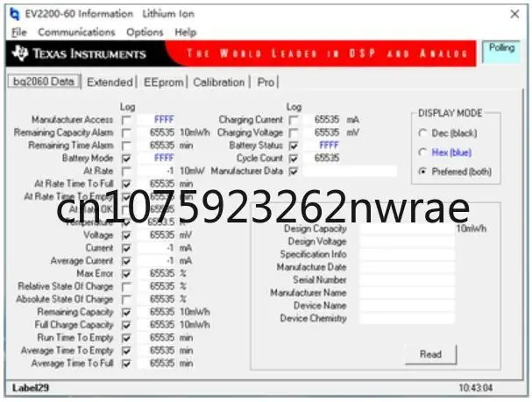Enable Charging Current log checkbox
This screenshot has height=402, width=532.
pos(293,120)
